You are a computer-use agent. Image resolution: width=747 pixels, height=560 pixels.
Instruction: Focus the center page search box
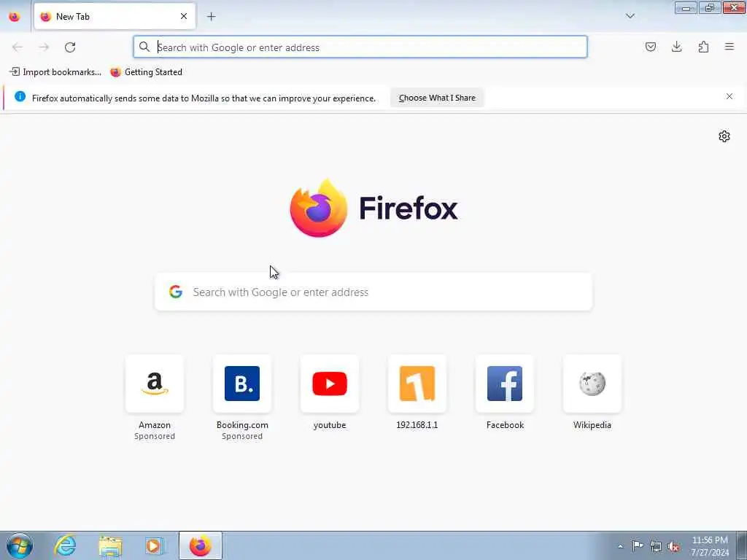click(x=373, y=292)
